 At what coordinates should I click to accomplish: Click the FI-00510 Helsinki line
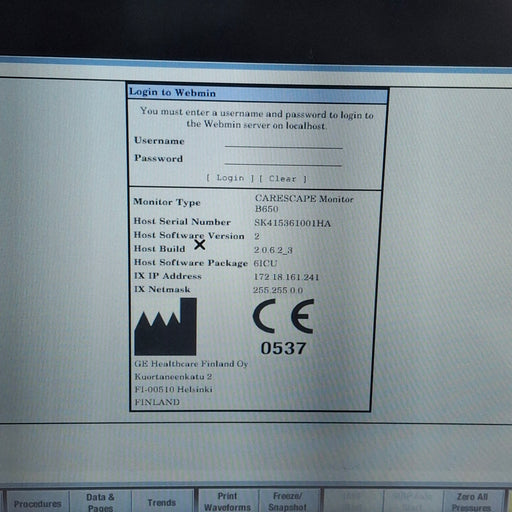tap(174, 389)
